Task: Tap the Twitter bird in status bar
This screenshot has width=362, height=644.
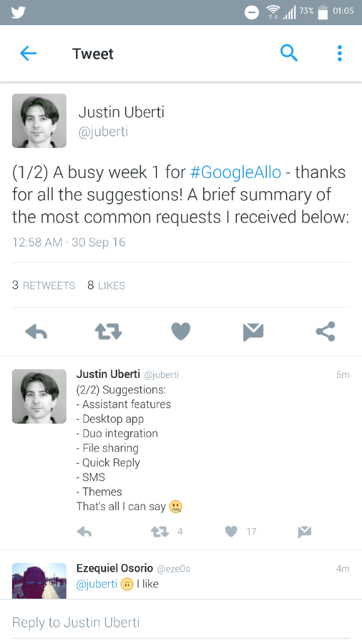Action: click(18, 13)
